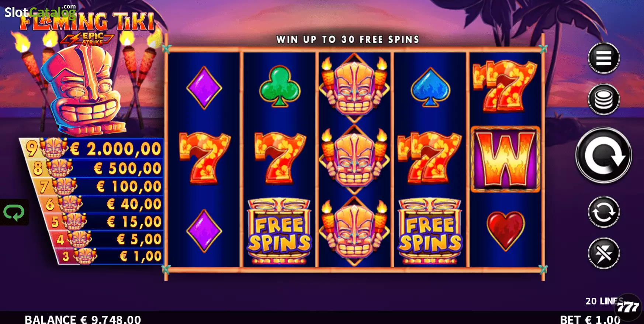644x324 pixels.
Task: Click the W wild symbol on reel five
Action: pyautogui.click(x=505, y=159)
